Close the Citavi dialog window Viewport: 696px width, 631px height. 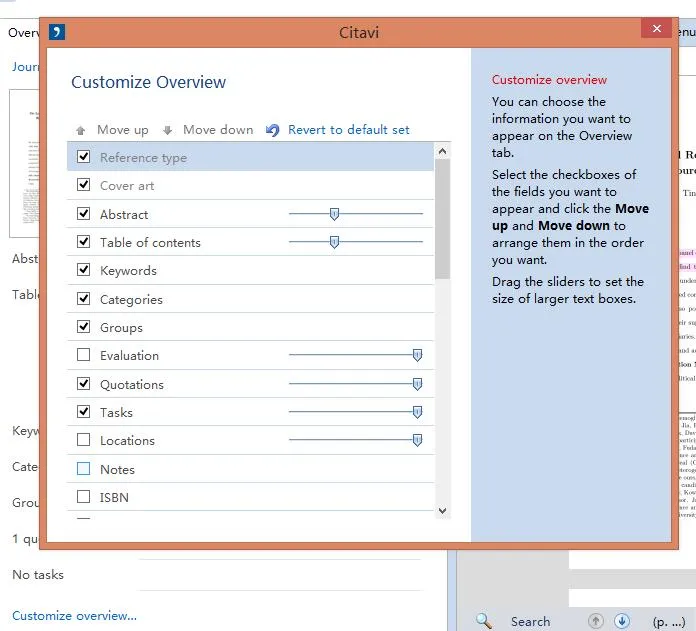coord(656,30)
